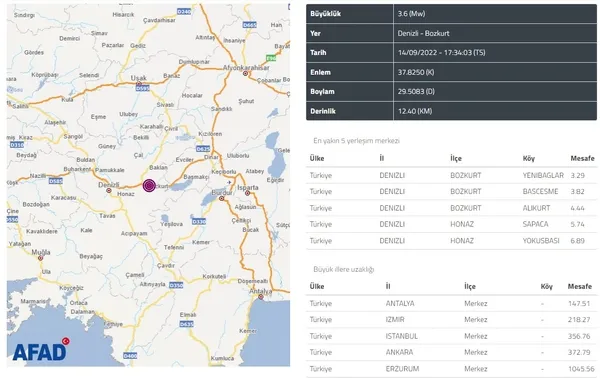Screen dimensions: 600x378
Task: Click the 147.51 distance value
Action: click(x=579, y=303)
